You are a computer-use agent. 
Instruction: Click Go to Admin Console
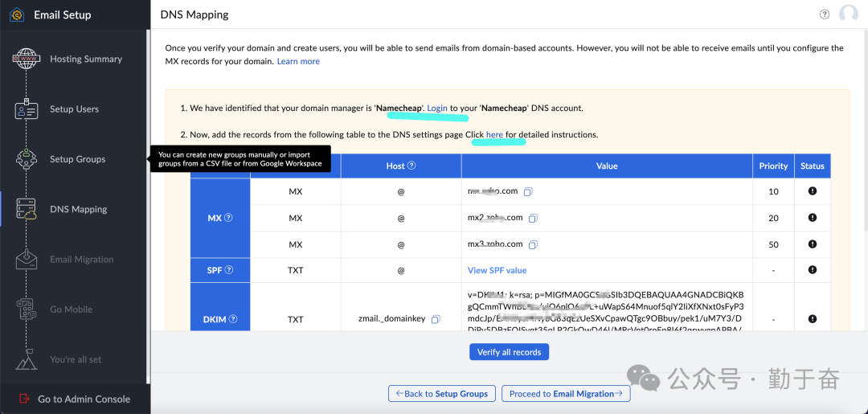coord(84,399)
